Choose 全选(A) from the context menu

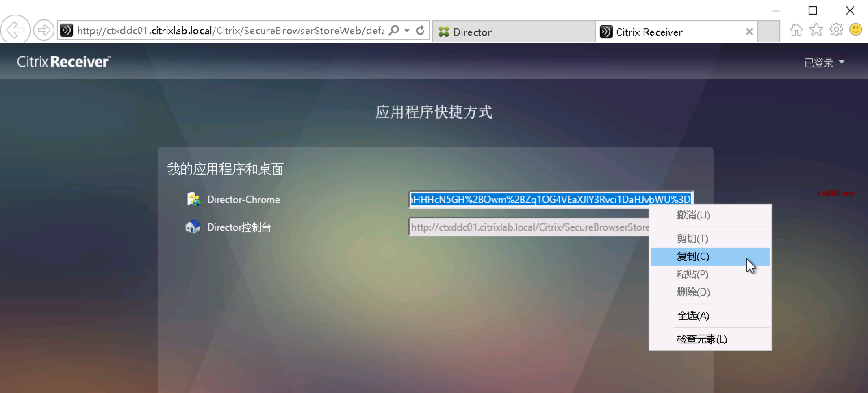pos(693,316)
